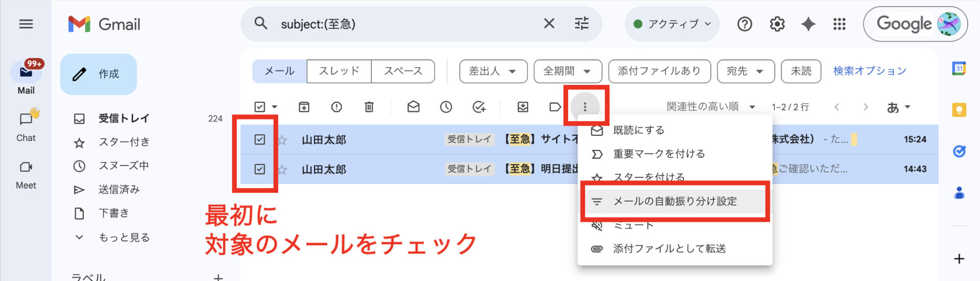Select 添付ファイルとして転送 menu item
Image resolution: width=980 pixels, height=281 pixels.
pyautogui.click(x=675, y=248)
